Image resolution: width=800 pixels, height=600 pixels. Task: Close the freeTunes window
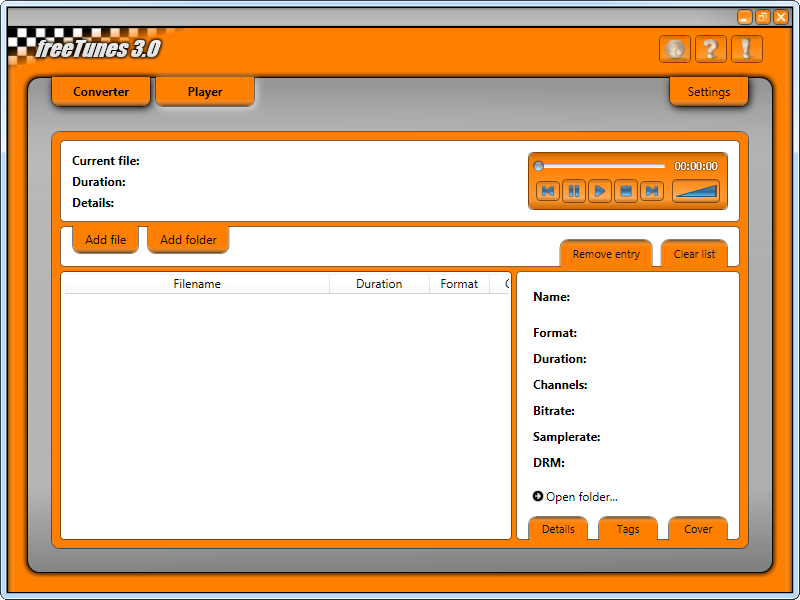tap(781, 17)
